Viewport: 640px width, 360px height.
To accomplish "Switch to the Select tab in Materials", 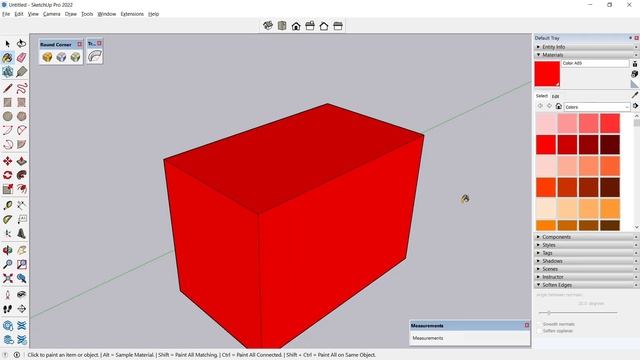I will pyautogui.click(x=542, y=96).
